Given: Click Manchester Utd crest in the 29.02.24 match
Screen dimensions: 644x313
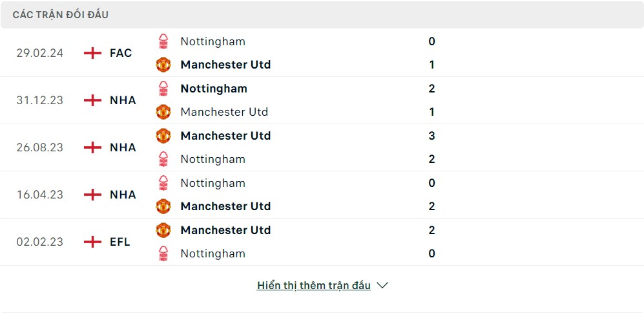Looking at the screenshot, I should 164,65.
